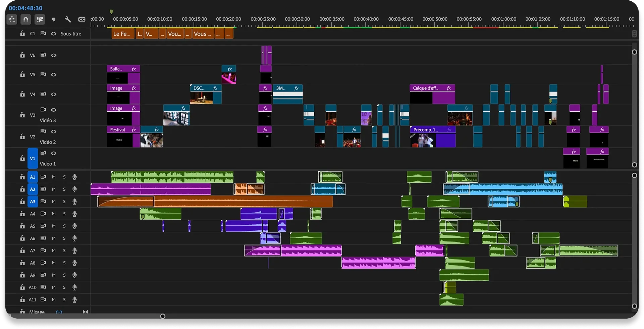Select the long orange audio clip on A3

pos(215,202)
